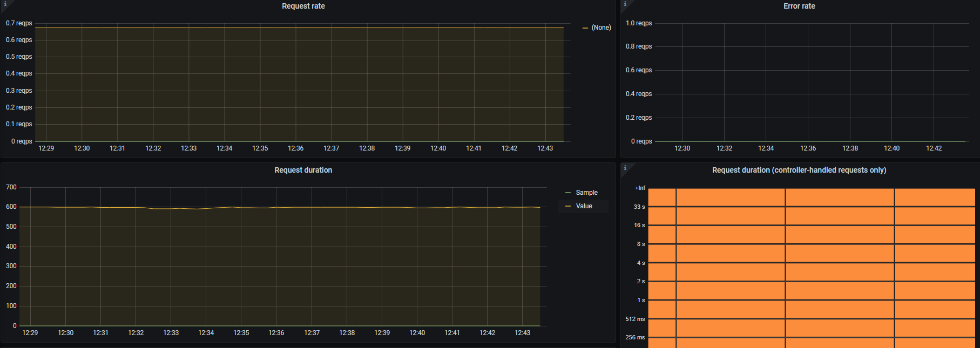Image resolution: width=980 pixels, height=348 pixels.
Task: Click 12:36 time label in Error rate panel
Action: pyautogui.click(x=808, y=148)
